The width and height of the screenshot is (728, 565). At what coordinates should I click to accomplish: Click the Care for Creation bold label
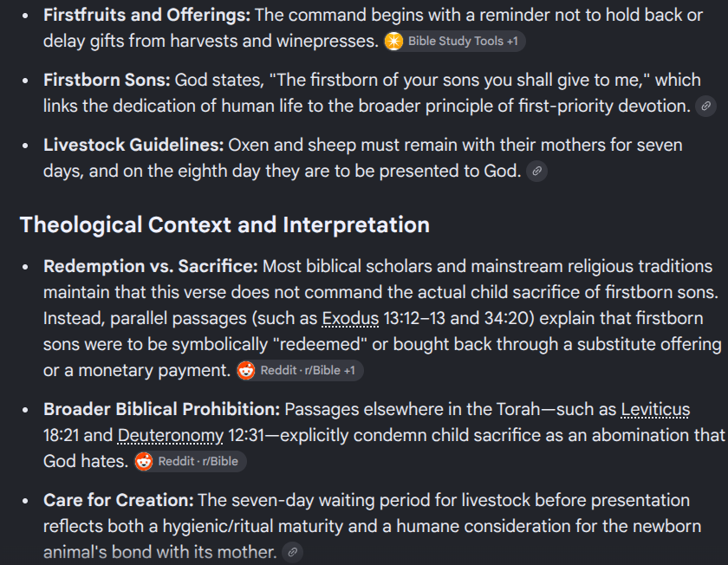click(x=119, y=501)
